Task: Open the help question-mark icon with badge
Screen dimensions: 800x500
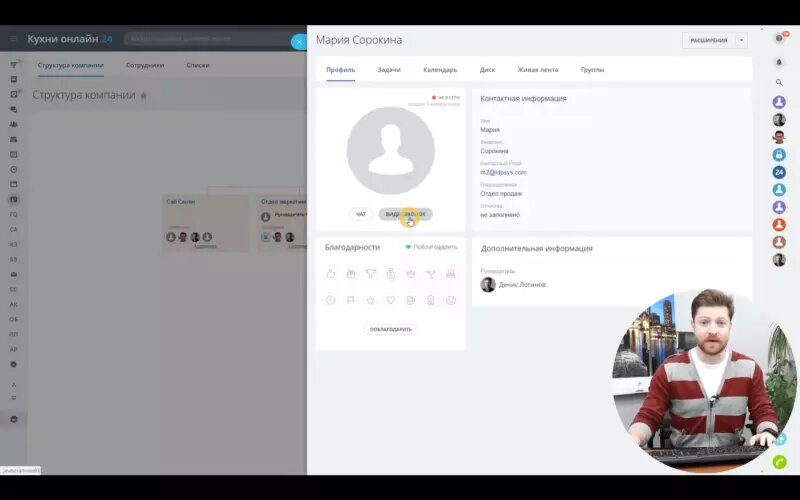Action: coord(779,38)
